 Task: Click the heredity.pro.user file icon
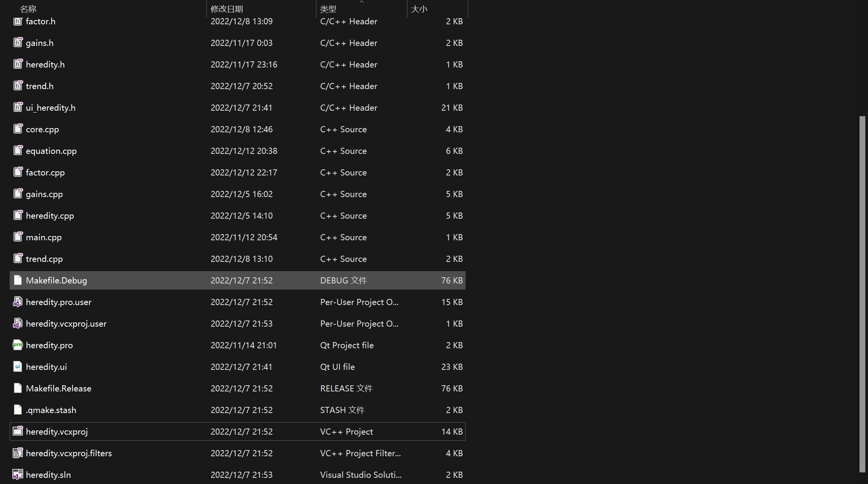pos(18,302)
